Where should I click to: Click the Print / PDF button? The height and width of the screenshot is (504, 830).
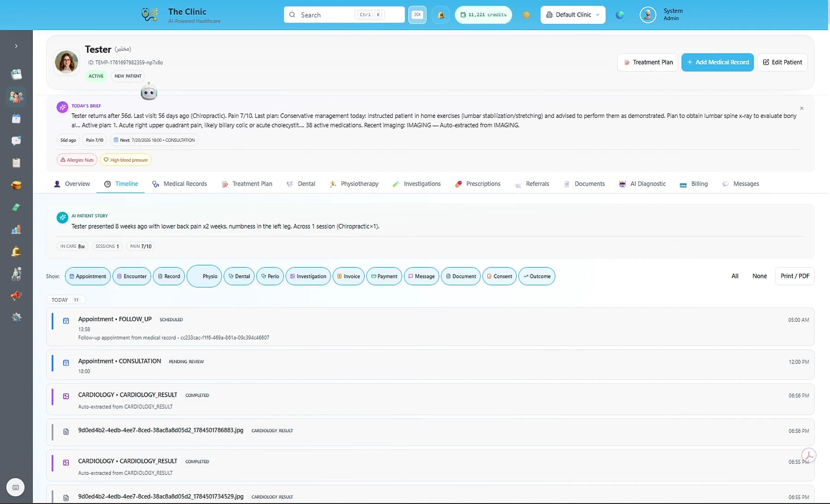point(794,276)
